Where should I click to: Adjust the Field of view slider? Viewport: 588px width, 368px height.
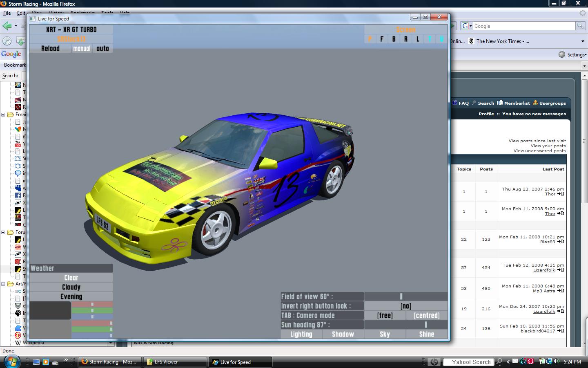pyautogui.click(x=406, y=296)
